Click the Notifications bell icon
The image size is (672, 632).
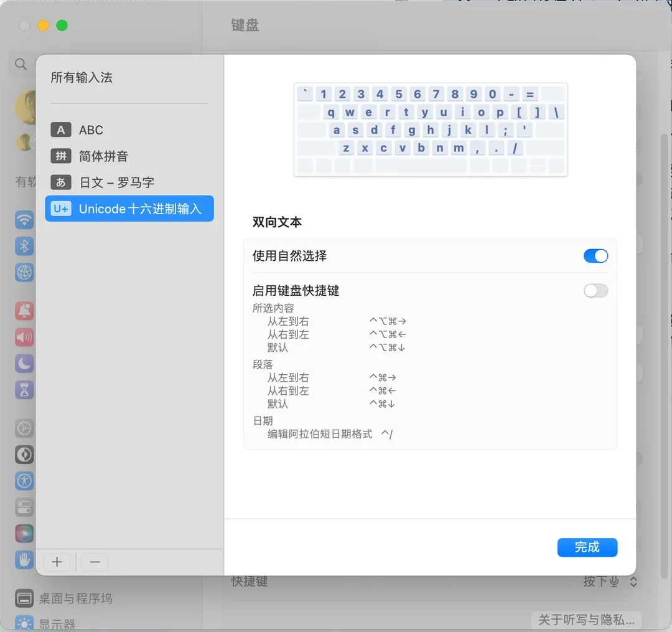[24, 311]
